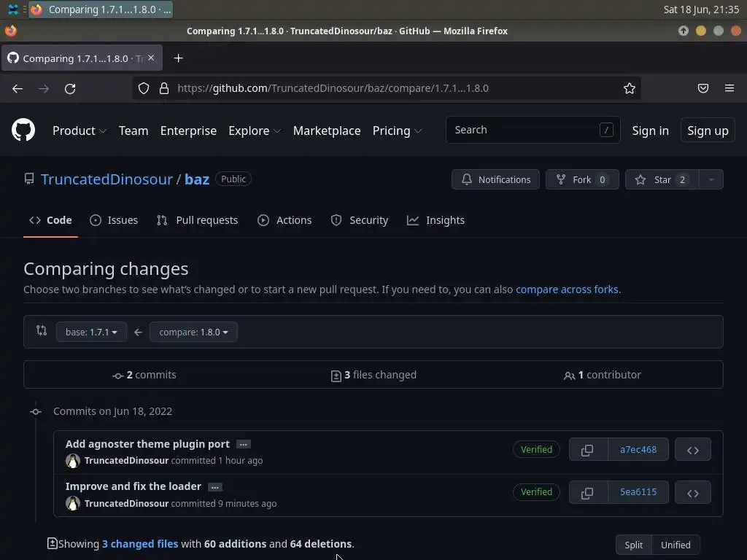Click the Sign up button
Viewport: 747px width, 560px height.
[x=708, y=130]
